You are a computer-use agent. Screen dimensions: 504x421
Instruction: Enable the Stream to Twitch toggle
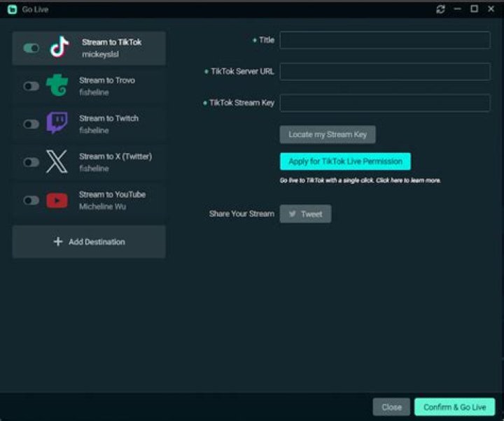(x=31, y=124)
